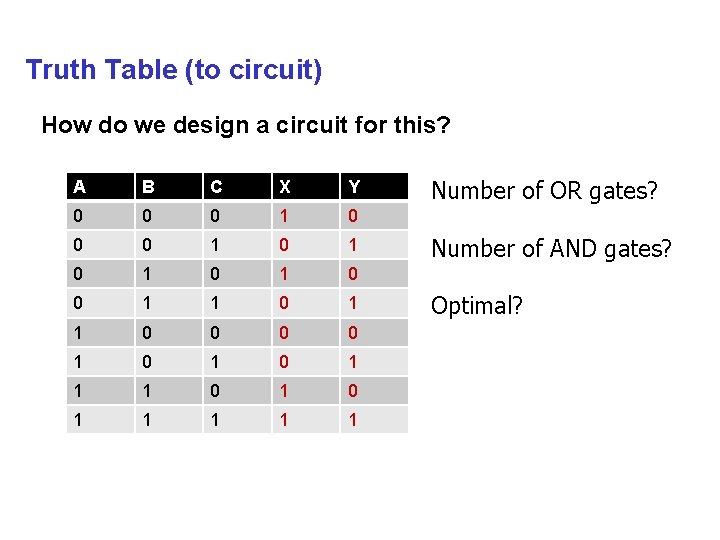
Task: Select the X column header cell
Action: click(x=305, y=186)
